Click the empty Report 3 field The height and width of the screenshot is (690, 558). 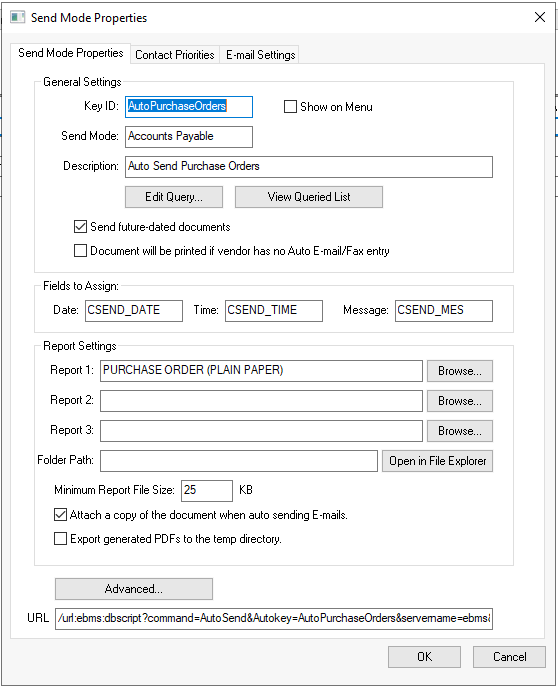[261, 431]
